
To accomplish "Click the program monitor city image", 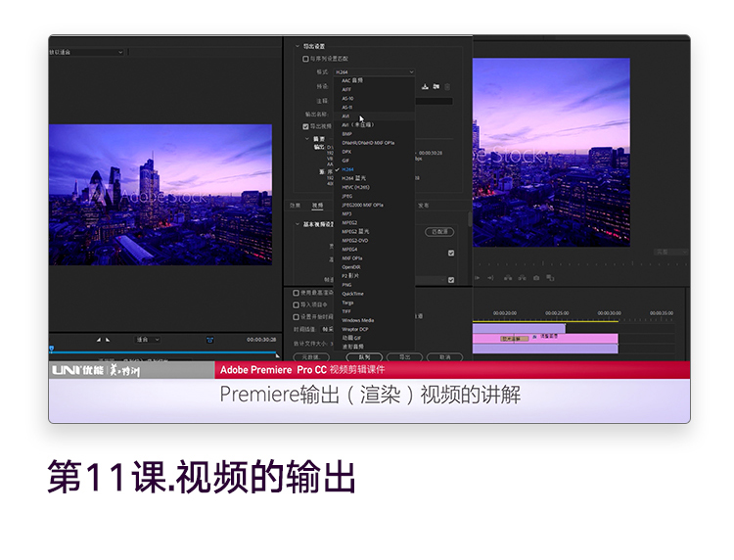I will click(x=551, y=152).
